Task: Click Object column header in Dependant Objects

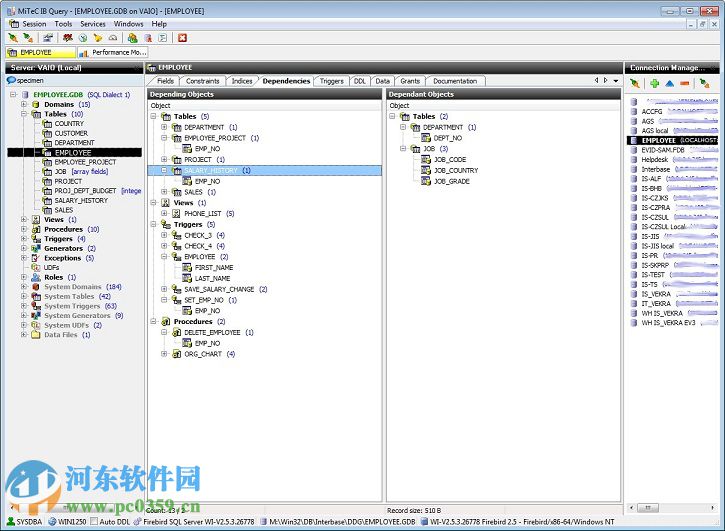Action: 504,105
